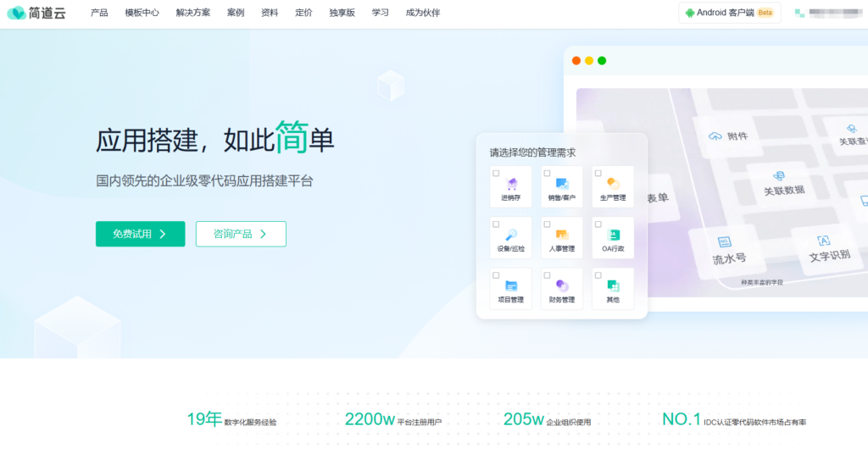Select the 设备/巡检 magnifier icon

(511, 235)
